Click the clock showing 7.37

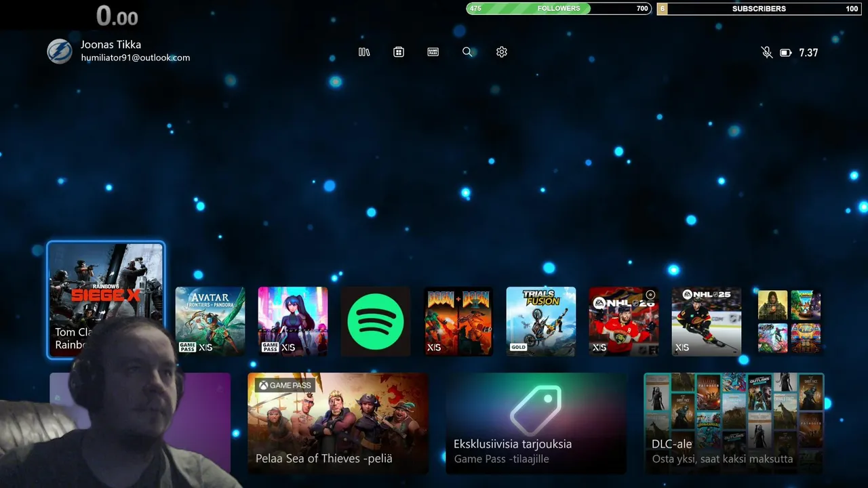point(808,53)
